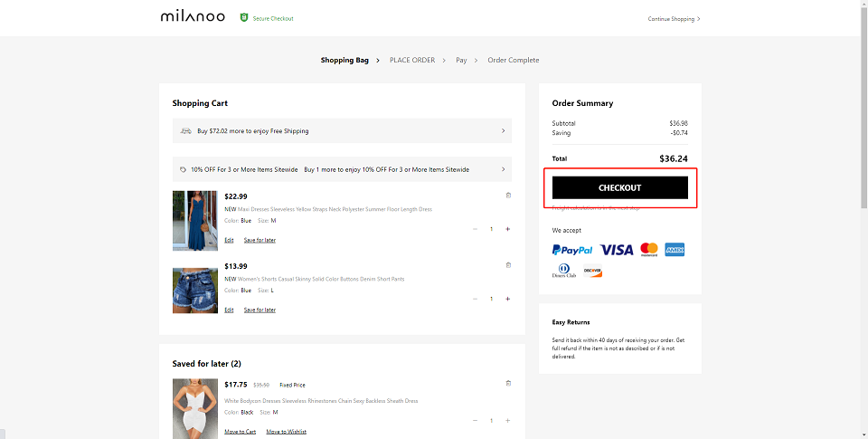Image resolution: width=868 pixels, height=439 pixels.
Task: Delete the $22.99 maxi dress item
Action: 508,196
